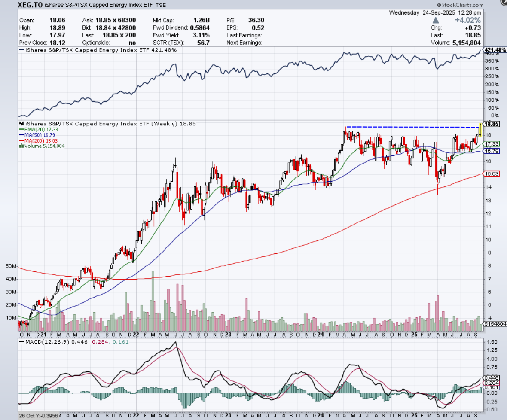Click the red MA(200) line marker in legend
Screen dimensions: 507x420
(21, 140)
